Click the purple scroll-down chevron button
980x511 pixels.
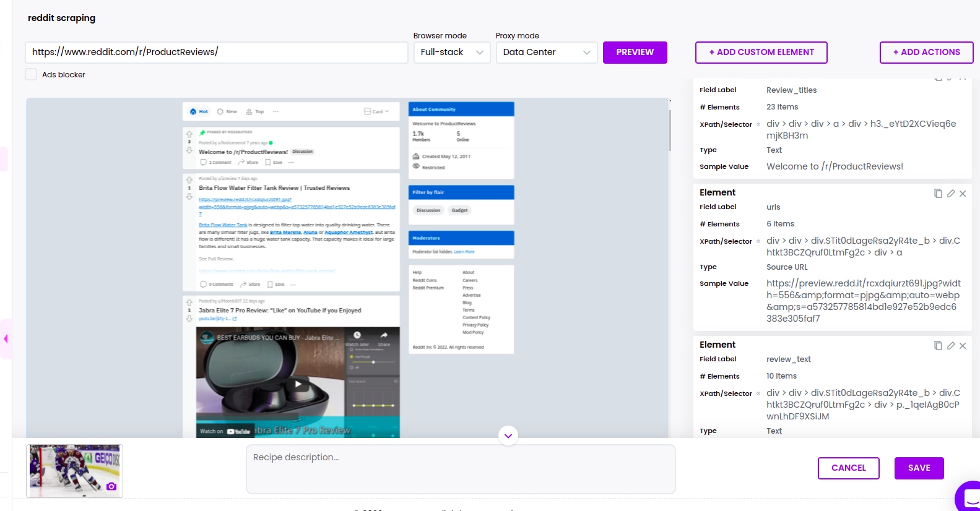tap(508, 436)
